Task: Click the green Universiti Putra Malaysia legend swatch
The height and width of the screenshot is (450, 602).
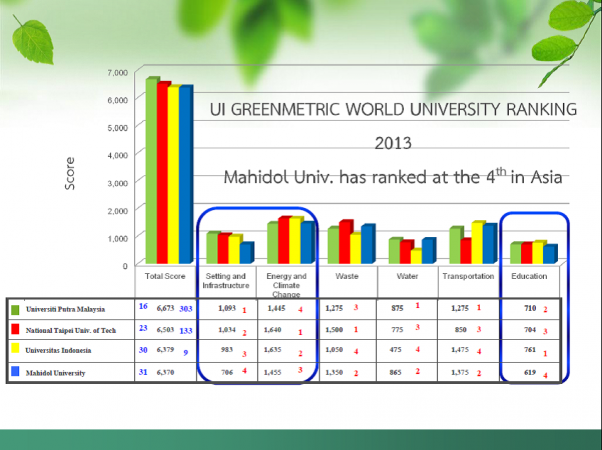Action: pyautogui.click(x=17, y=310)
